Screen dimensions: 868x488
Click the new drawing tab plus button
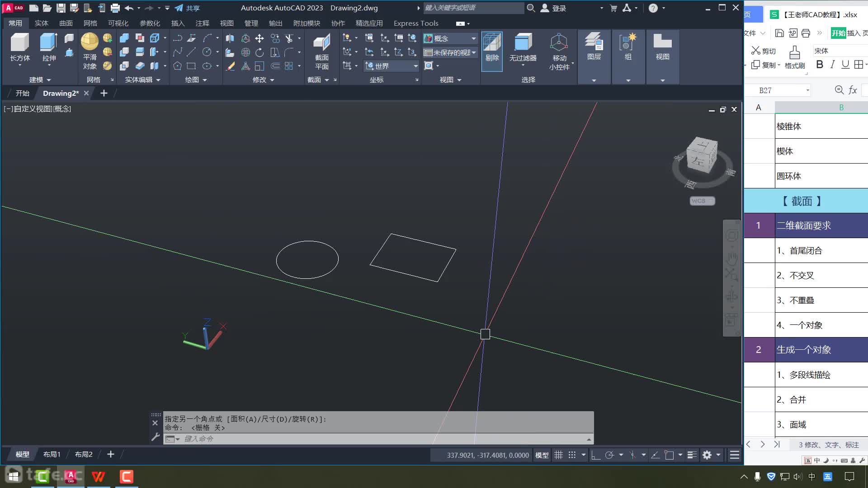104,93
